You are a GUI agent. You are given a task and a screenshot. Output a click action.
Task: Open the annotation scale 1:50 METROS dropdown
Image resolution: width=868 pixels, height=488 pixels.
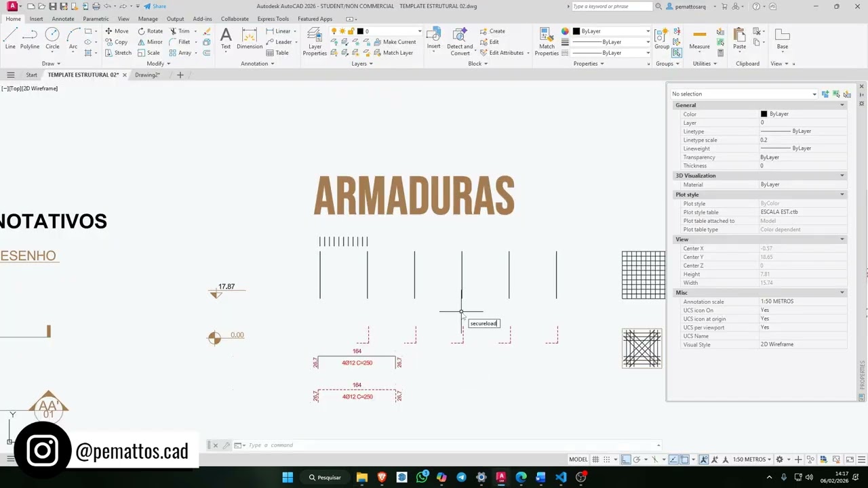pos(752,460)
